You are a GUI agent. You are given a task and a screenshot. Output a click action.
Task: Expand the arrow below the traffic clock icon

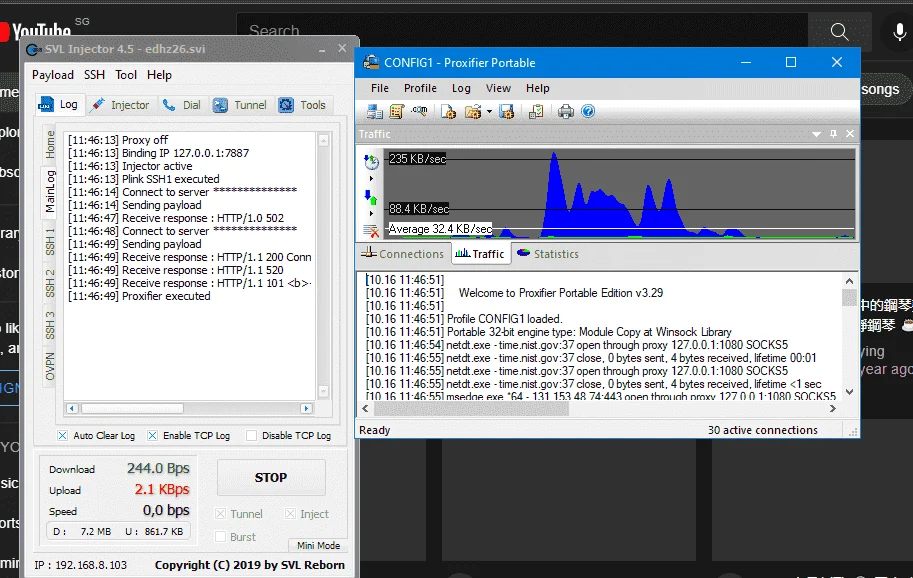tap(371, 179)
